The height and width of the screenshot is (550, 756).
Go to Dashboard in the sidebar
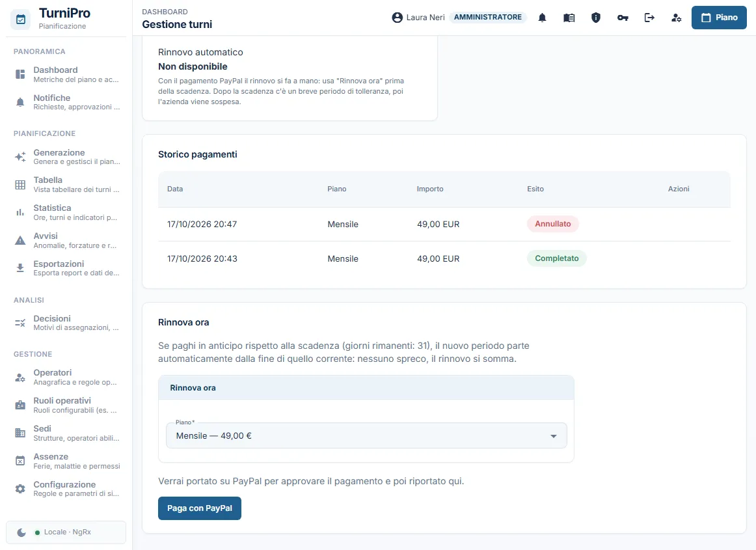66,74
